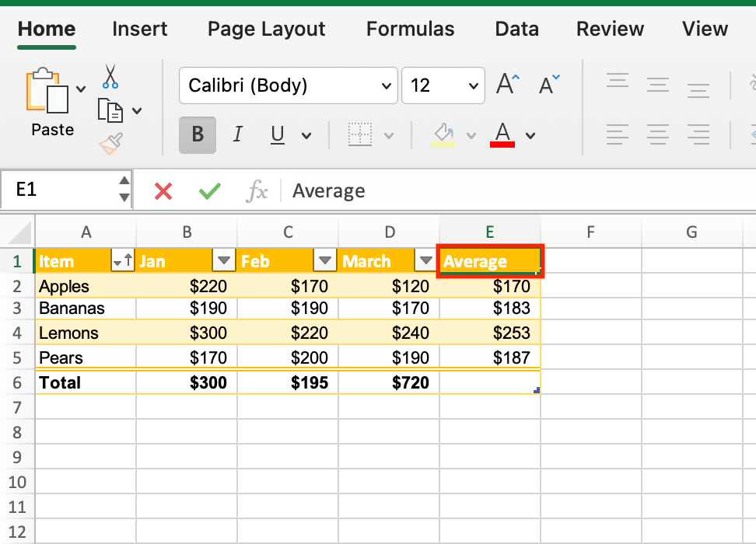
Task: Apply underline to the selection
Action: 278,134
